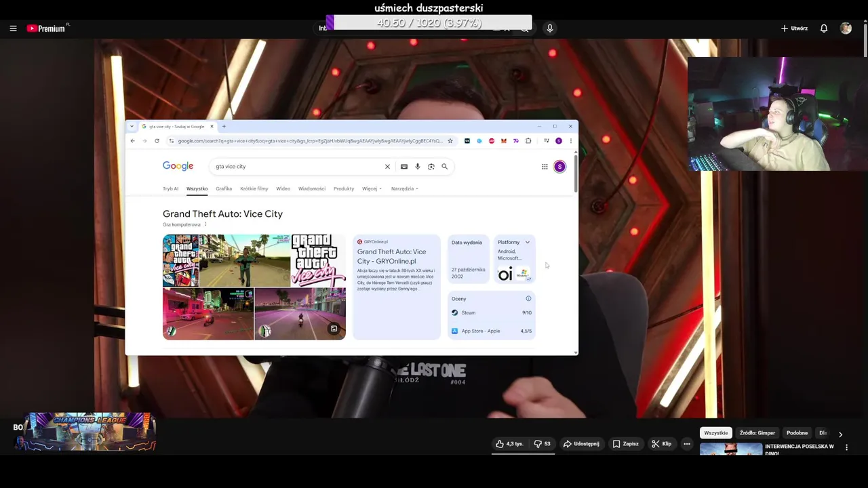Click the red Adblock extension icon
Image resolution: width=868 pixels, height=488 pixels.
coord(492,141)
